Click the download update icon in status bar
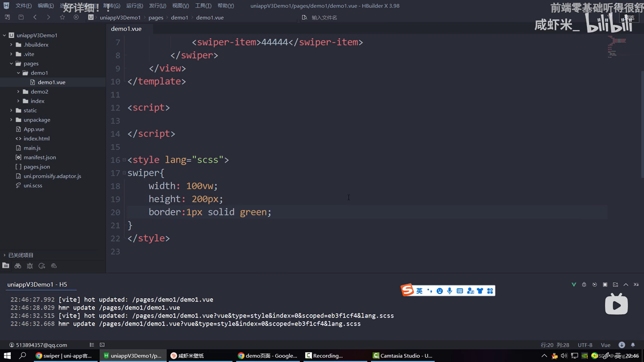 pyautogui.click(x=622, y=345)
